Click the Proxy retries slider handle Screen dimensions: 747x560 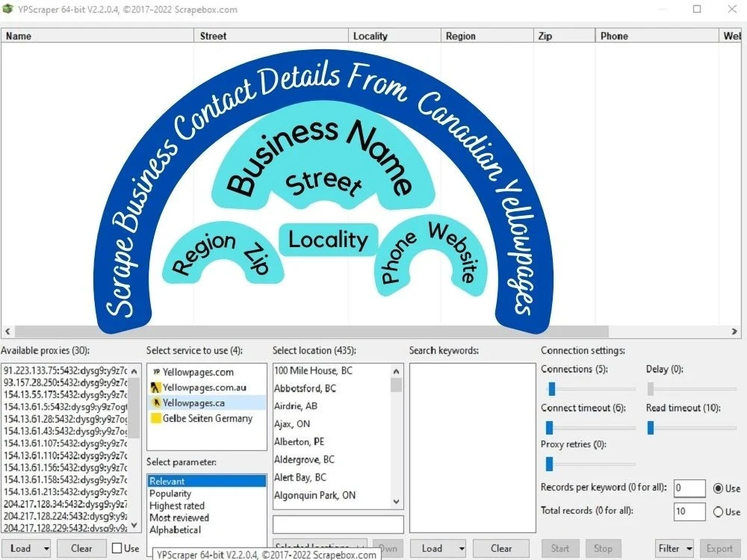[549, 464]
